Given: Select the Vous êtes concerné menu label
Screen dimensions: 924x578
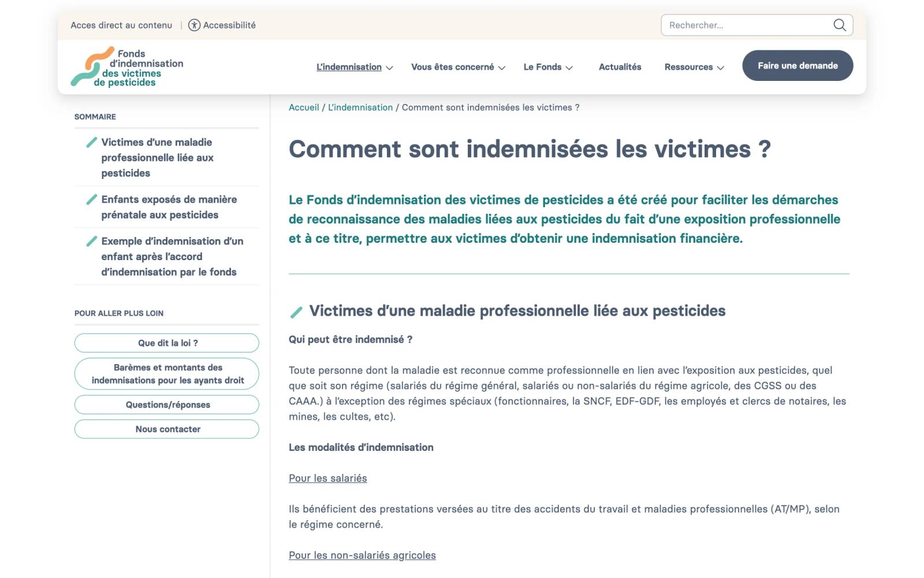Looking at the screenshot, I should [x=452, y=67].
